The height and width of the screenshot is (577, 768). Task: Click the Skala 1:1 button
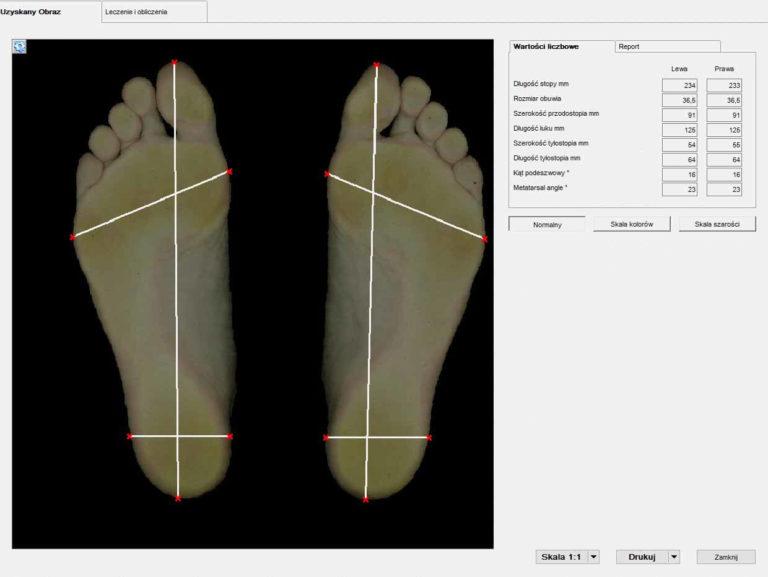click(x=561, y=557)
